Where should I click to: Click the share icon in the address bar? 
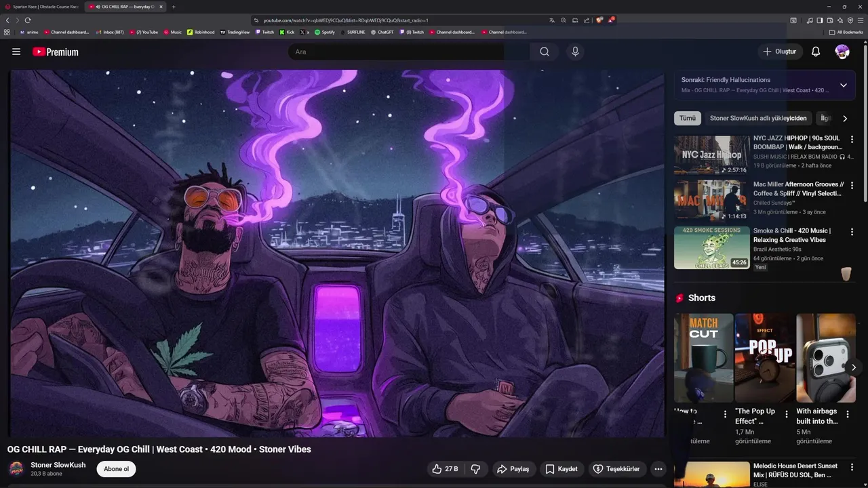(587, 20)
